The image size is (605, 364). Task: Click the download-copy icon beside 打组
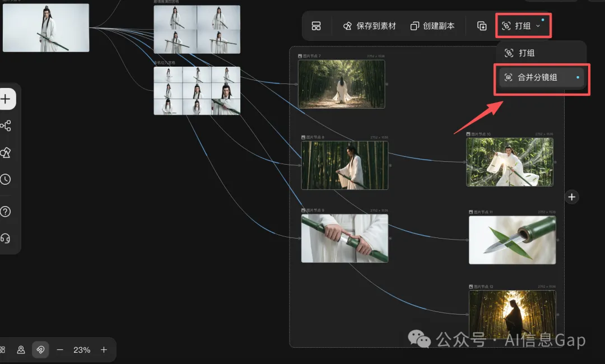pyautogui.click(x=482, y=26)
